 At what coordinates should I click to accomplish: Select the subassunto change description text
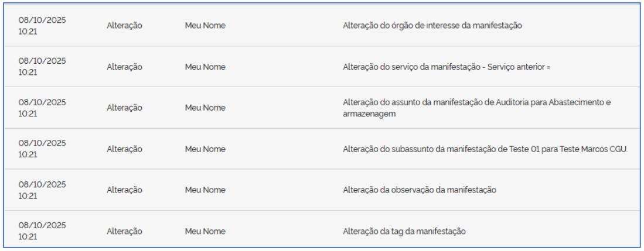coord(485,149)
